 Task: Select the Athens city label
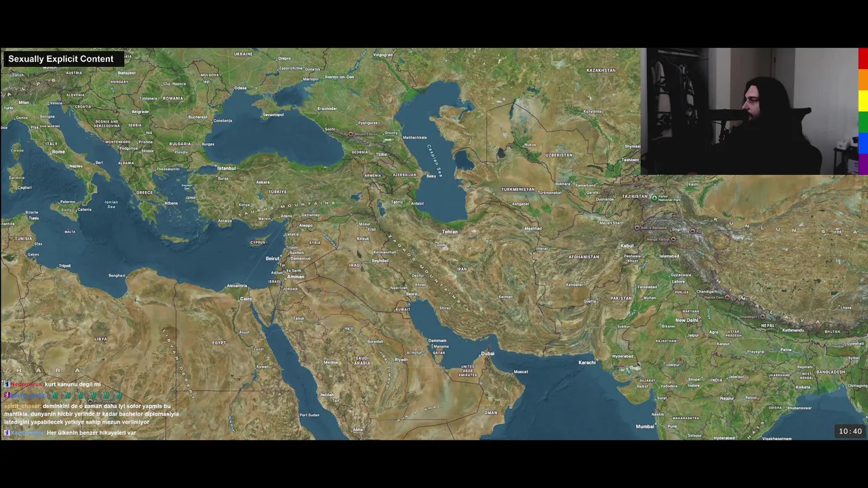pos(171,203)
